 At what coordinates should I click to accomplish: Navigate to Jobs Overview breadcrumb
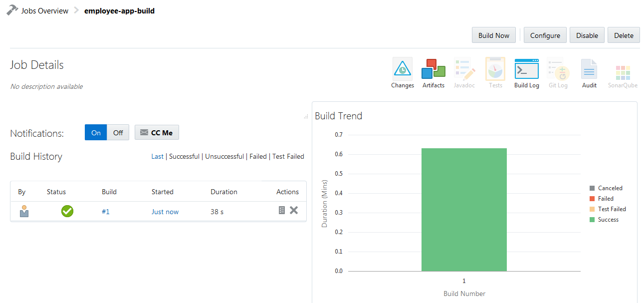coord(44,10)
